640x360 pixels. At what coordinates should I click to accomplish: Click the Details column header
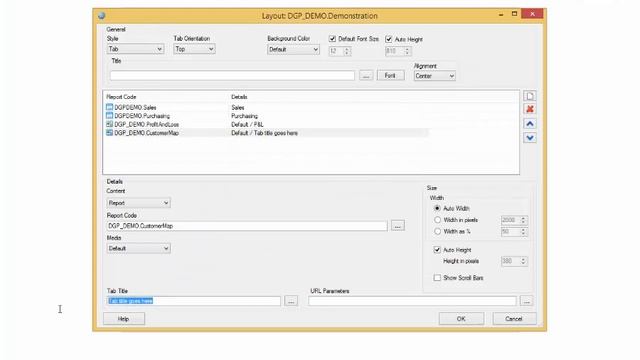tap(239, 97)
